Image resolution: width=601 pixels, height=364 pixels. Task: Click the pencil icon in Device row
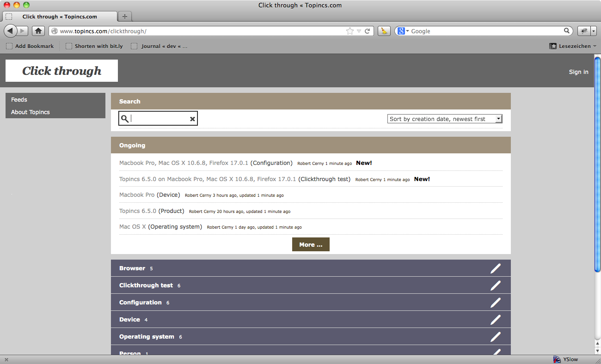click(x=495, y=320)
